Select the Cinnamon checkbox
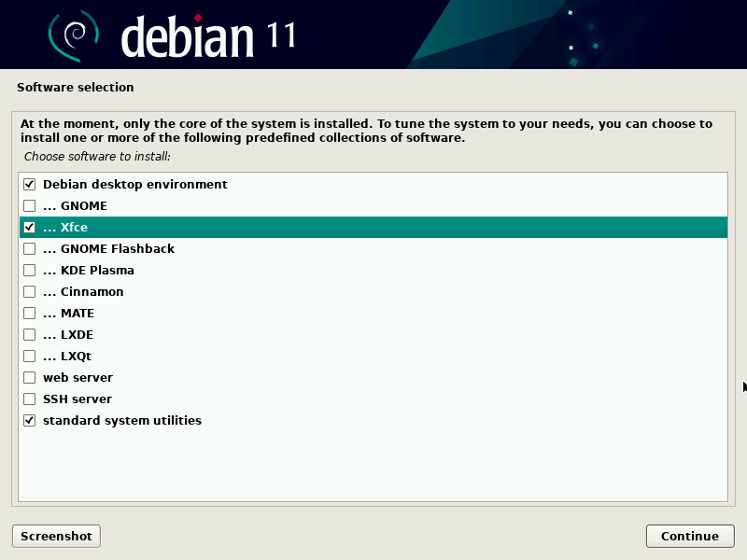 [x=30, y=291]
